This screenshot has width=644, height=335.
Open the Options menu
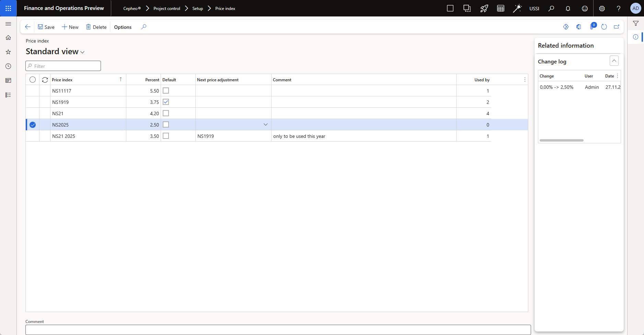click(123, 27)
